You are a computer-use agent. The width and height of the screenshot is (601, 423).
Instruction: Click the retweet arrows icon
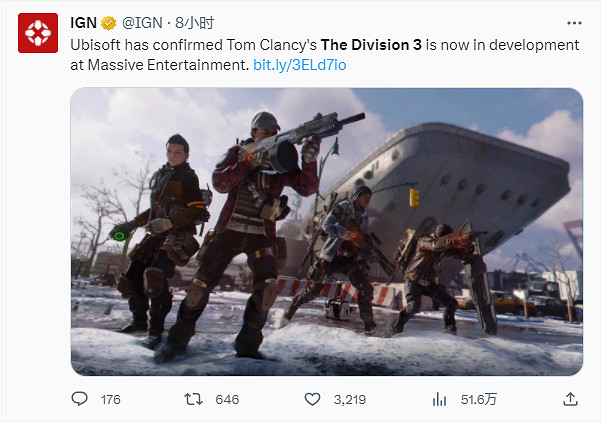pos(197,399)
